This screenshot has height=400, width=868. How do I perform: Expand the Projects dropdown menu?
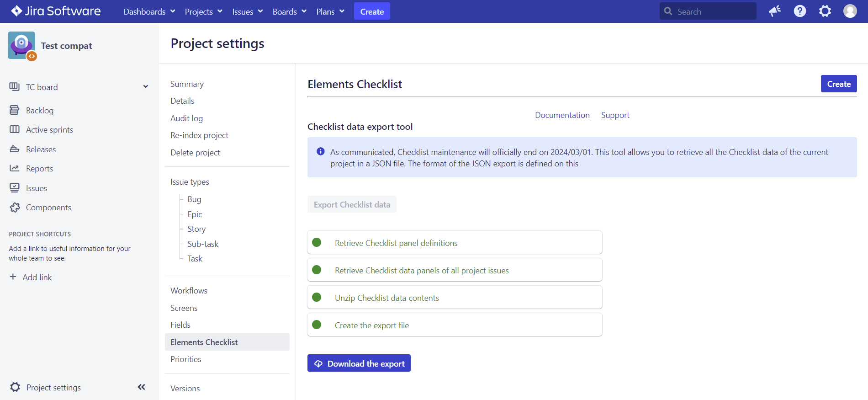tap(203, 11)
